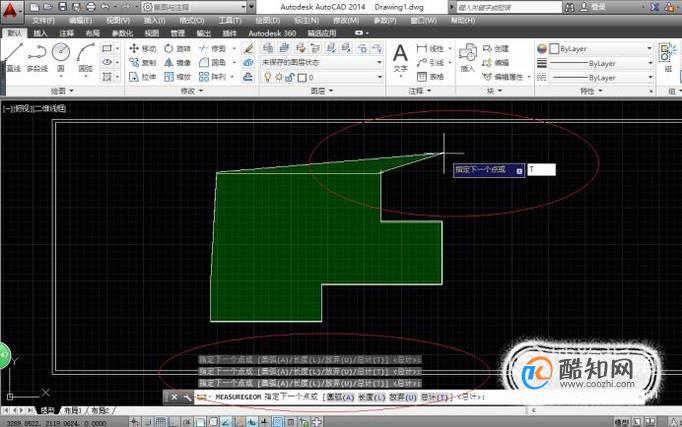Click the Fillet (圆角) tool
Viewport: 682px width, 427px height.
pos(212,63)
